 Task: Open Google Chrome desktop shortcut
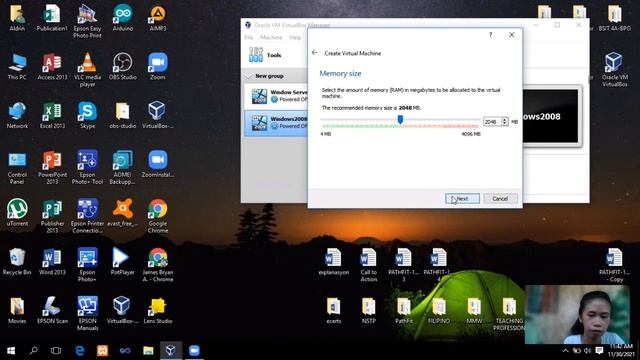[x=158, y=216]
